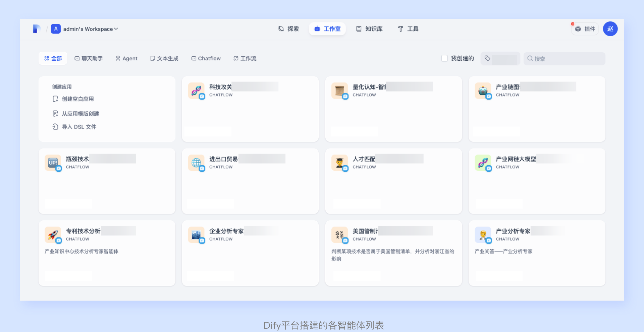This screenshot has width=644, height=332.
Task: Click the 插件 button
Action: click(585, 29)
